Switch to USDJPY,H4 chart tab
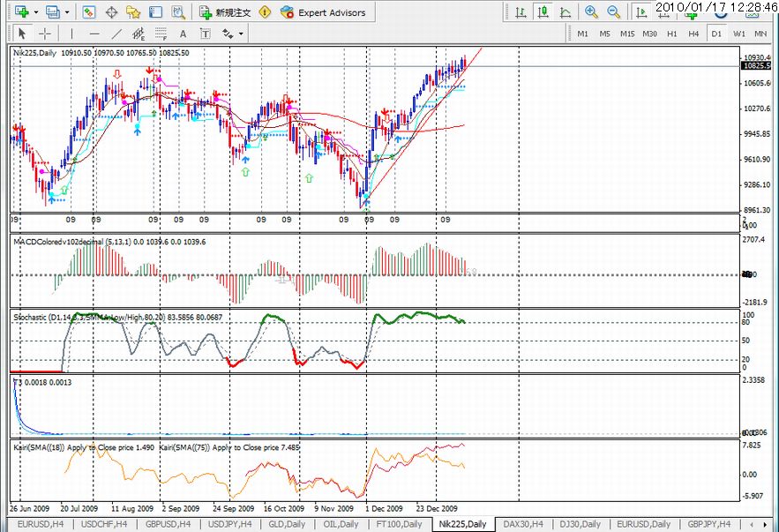This screenshot has width=779, height=532. coord(230,524)
